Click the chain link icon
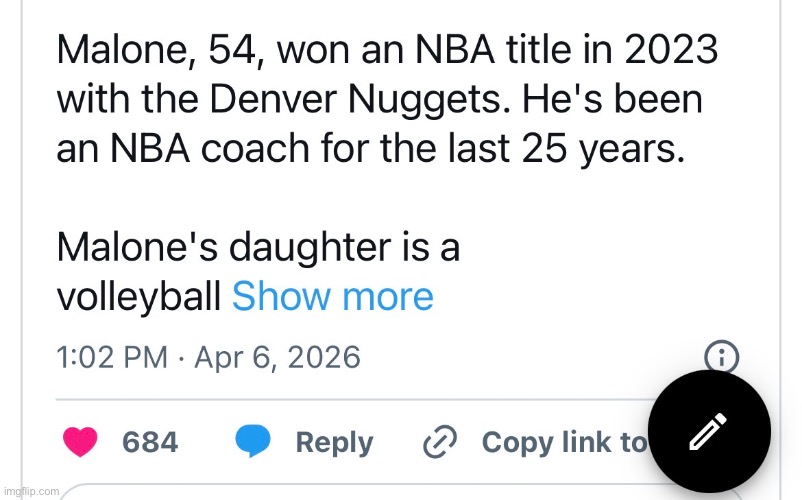Viewport: 802px width, 500px height. 440,442
